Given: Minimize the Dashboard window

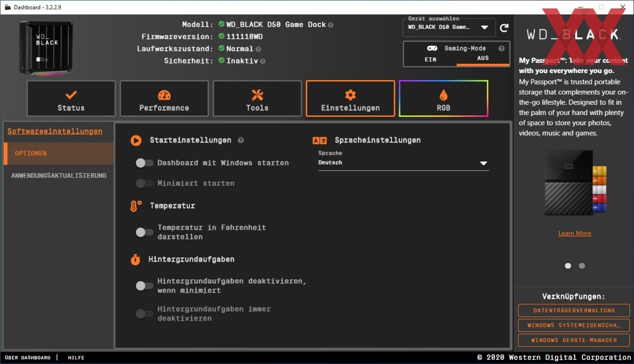Looking at the screenshot, I should 580,7.
